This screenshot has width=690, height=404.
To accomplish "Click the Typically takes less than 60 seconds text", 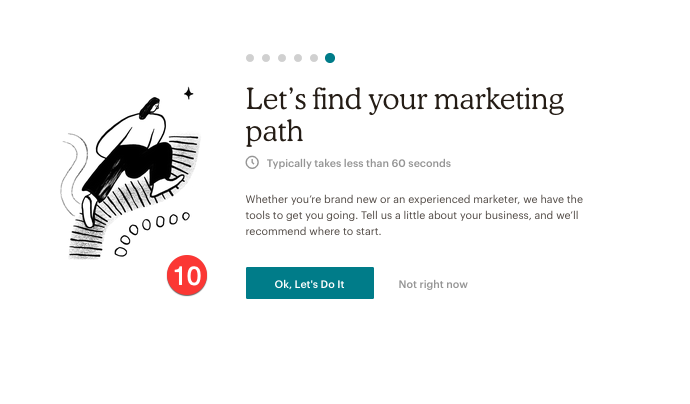I will (358, 163).
